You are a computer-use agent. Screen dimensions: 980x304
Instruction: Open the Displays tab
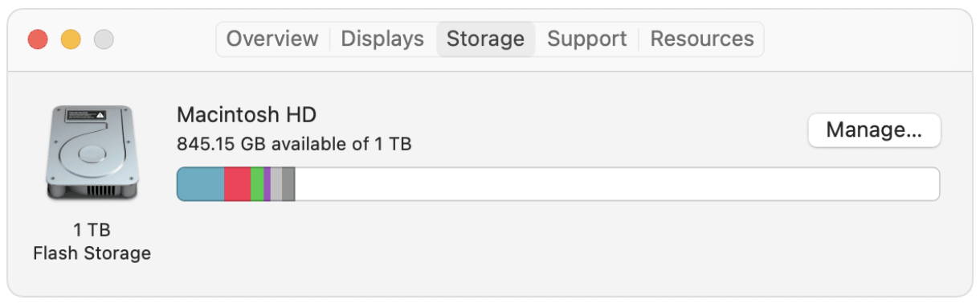coord(382,39)
